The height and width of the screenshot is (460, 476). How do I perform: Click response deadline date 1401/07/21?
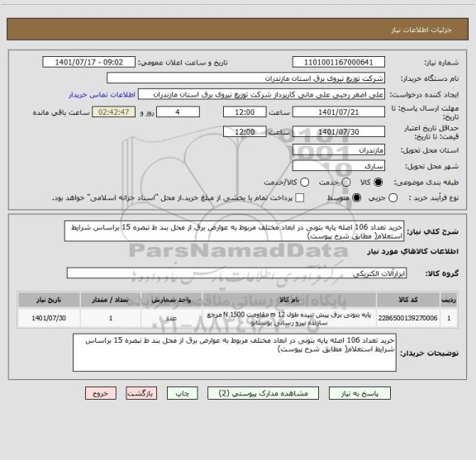tap(339, 112)
